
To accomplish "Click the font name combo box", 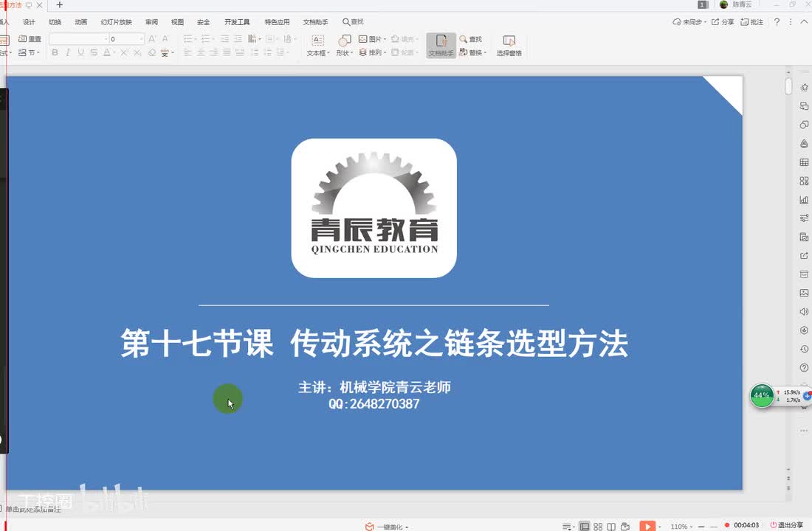I will pos(79,39).
